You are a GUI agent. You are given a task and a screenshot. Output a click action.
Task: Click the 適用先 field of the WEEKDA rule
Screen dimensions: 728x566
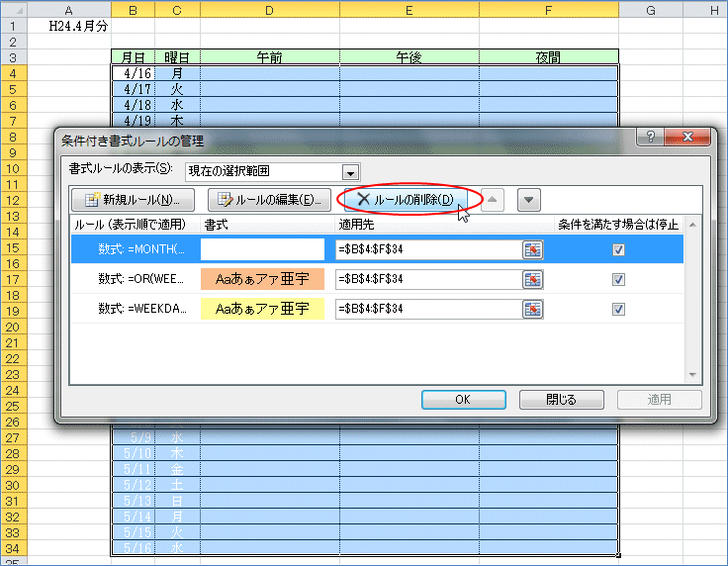pos(429,310)
